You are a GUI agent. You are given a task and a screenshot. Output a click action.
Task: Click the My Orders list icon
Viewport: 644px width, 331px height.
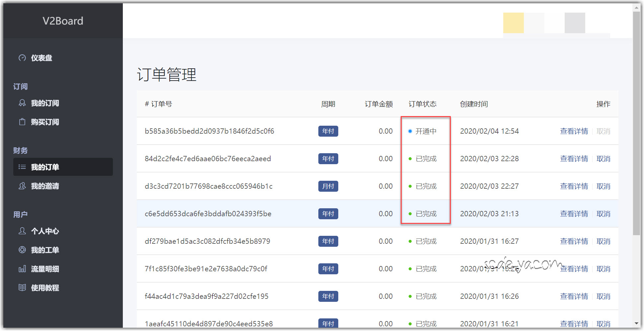[22, 167]
